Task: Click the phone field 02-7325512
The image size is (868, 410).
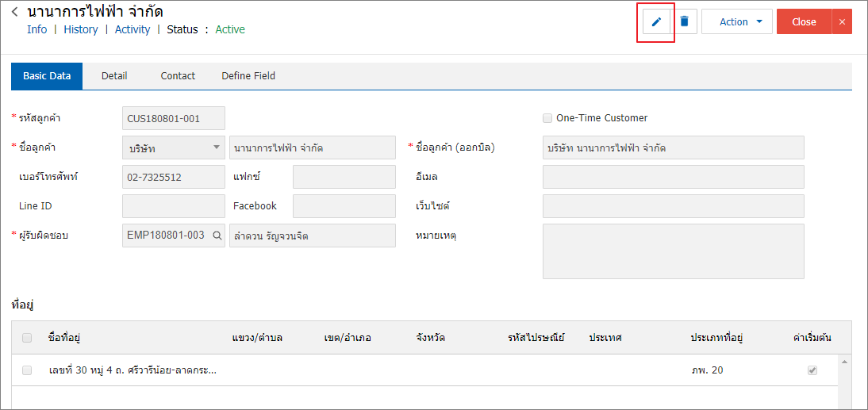Action: pos(173,177)
